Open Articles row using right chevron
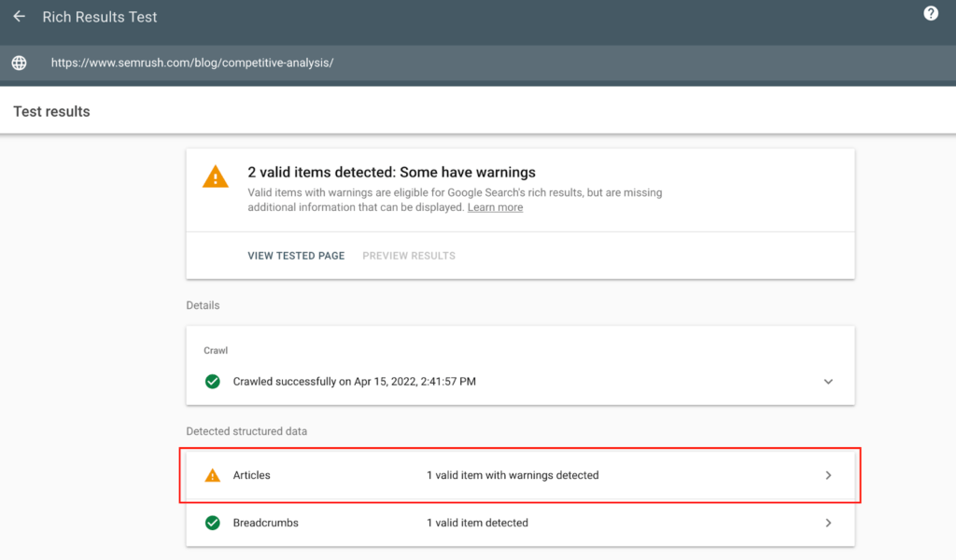The height and width of the screenshot is (560, 956). click(828, 475)
